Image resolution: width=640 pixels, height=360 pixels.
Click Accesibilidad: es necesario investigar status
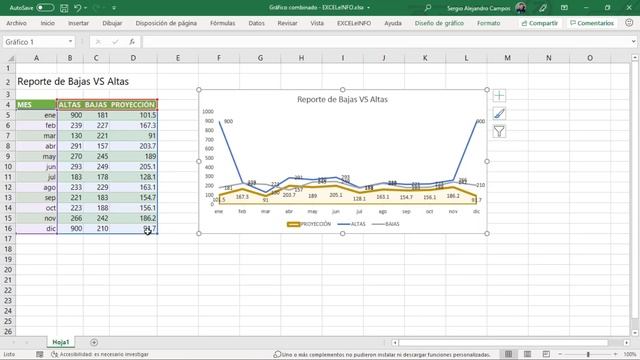tap(100, 354)
